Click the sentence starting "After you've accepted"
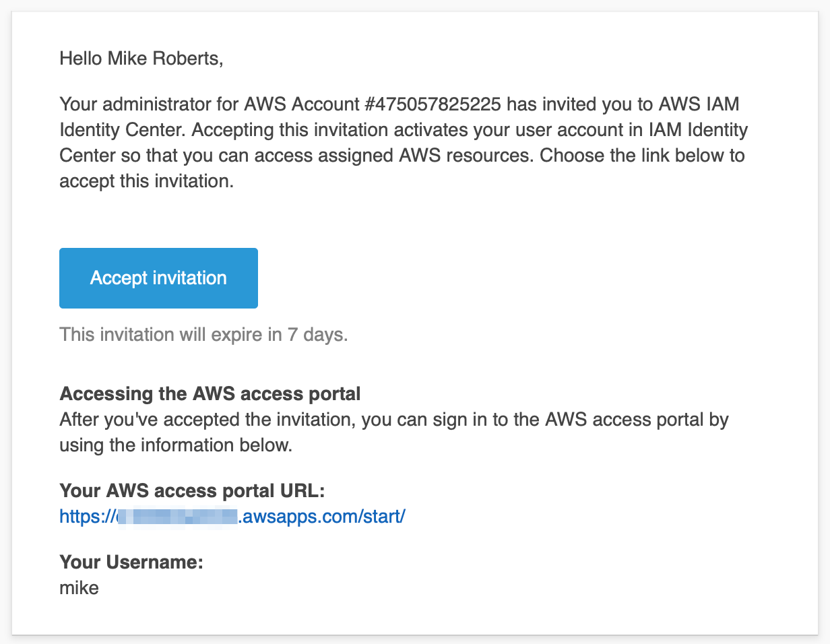This screenshot has height=644, width=830. point(394,420)
